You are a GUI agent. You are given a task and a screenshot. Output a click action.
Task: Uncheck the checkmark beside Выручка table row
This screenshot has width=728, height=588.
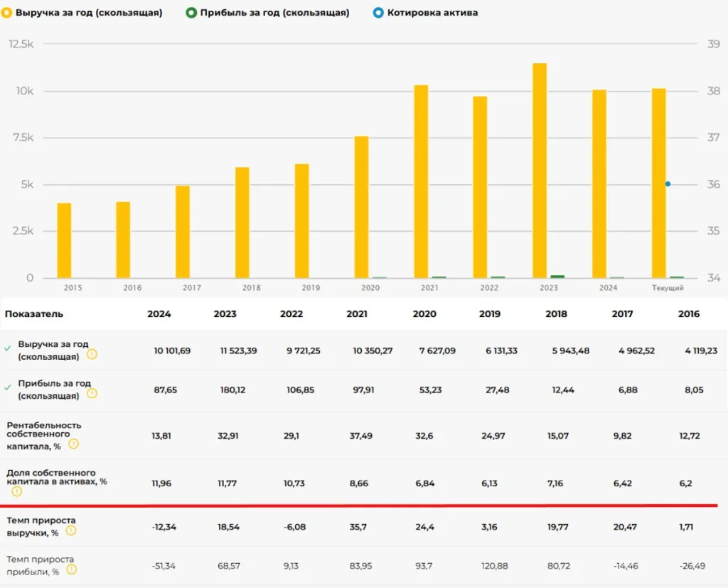7,348
